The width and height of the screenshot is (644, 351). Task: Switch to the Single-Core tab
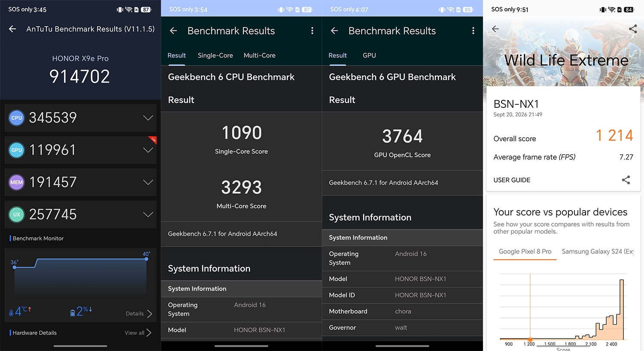click(x=215, y=55)
